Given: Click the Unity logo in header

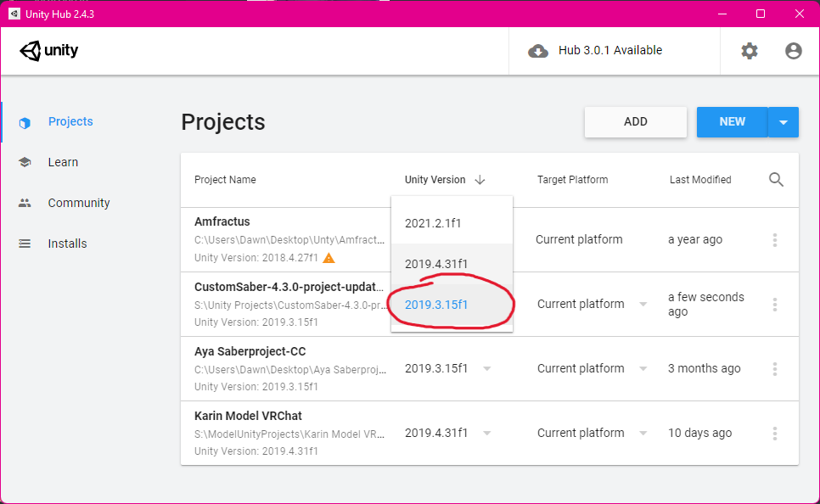Looking at the screenshot, I should (48, 50).
